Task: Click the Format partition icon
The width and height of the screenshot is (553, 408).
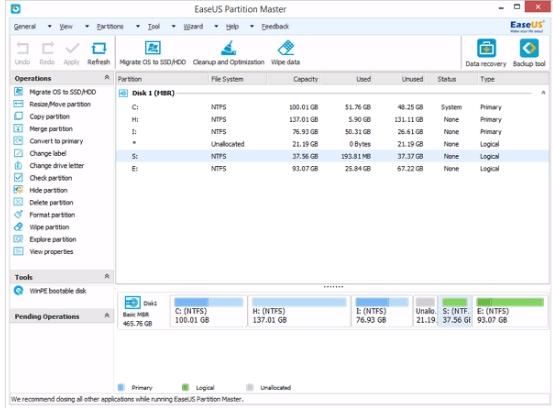Action: [18, 214]
